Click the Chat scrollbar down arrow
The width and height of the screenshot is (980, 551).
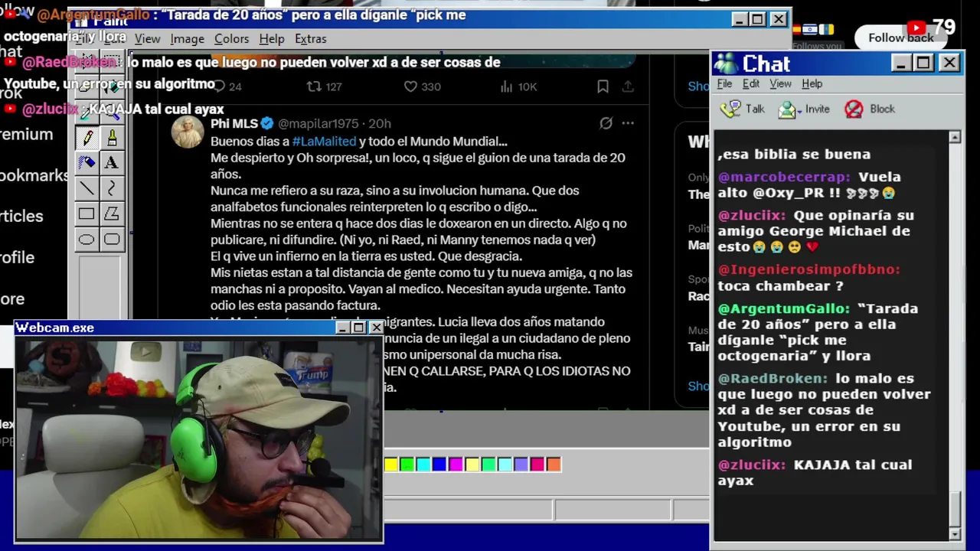coord(955,533)
